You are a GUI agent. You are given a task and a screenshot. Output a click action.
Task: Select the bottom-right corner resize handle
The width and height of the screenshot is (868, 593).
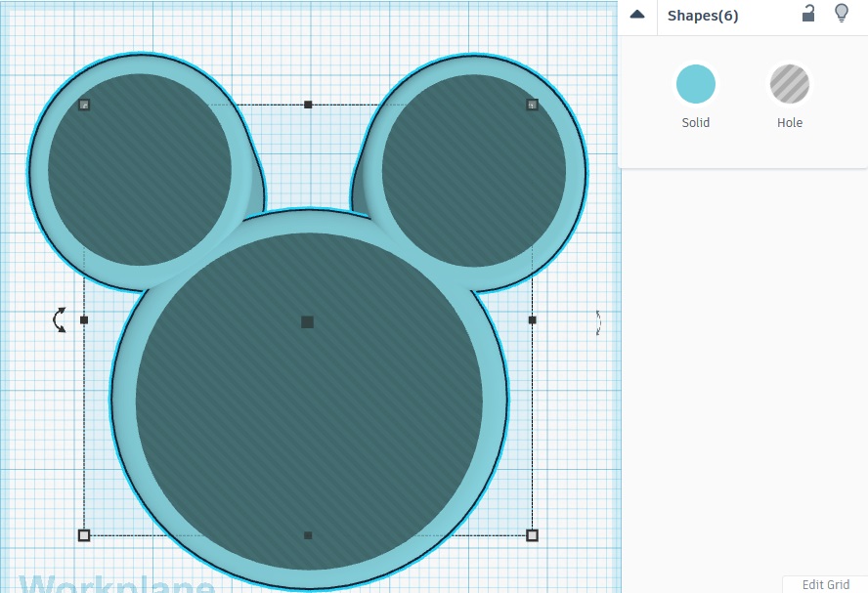tap(532, 535)
